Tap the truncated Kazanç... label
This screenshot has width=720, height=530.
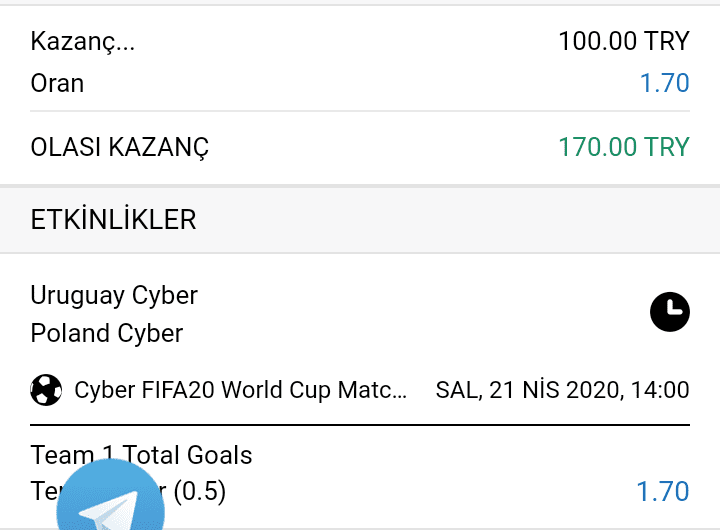tap(83, 41)
